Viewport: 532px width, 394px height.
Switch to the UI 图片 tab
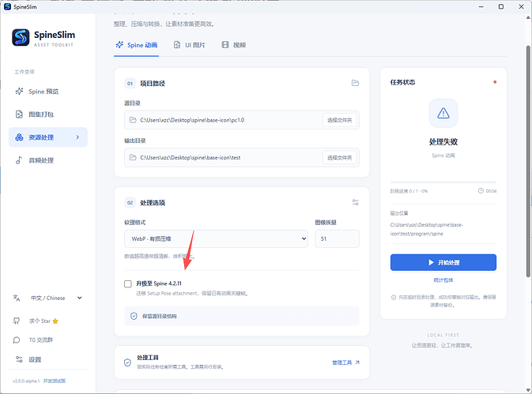(x=189, y=45)
